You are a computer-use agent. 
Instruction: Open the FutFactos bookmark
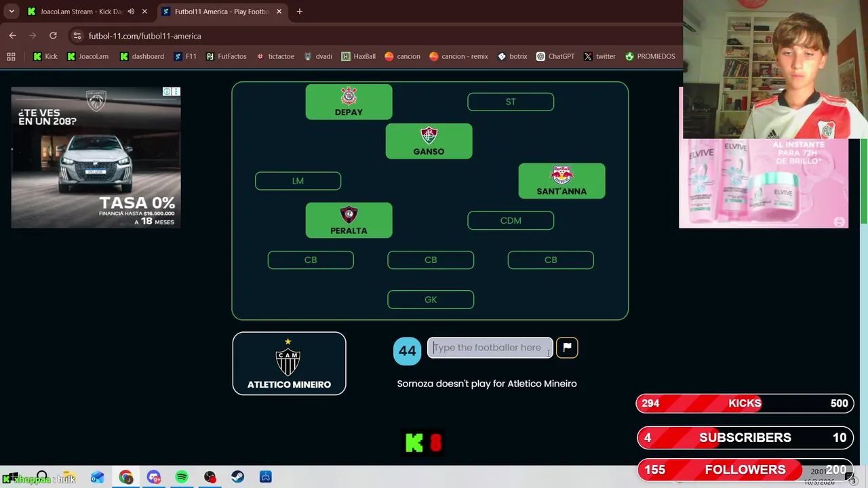pos(226,56)
